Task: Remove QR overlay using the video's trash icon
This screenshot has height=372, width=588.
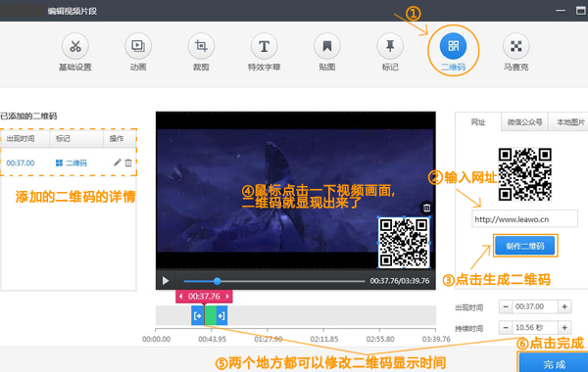Action: (x=426, y=208)
